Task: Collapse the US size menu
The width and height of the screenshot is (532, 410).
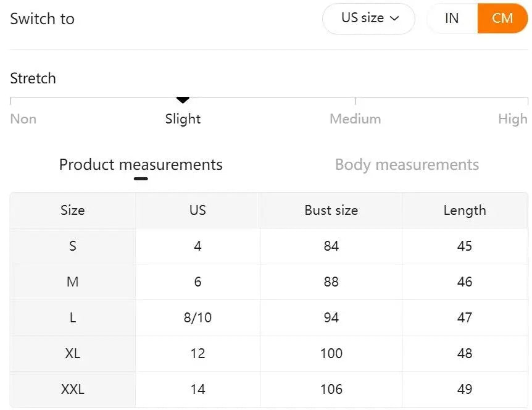Action: point(368,19)
